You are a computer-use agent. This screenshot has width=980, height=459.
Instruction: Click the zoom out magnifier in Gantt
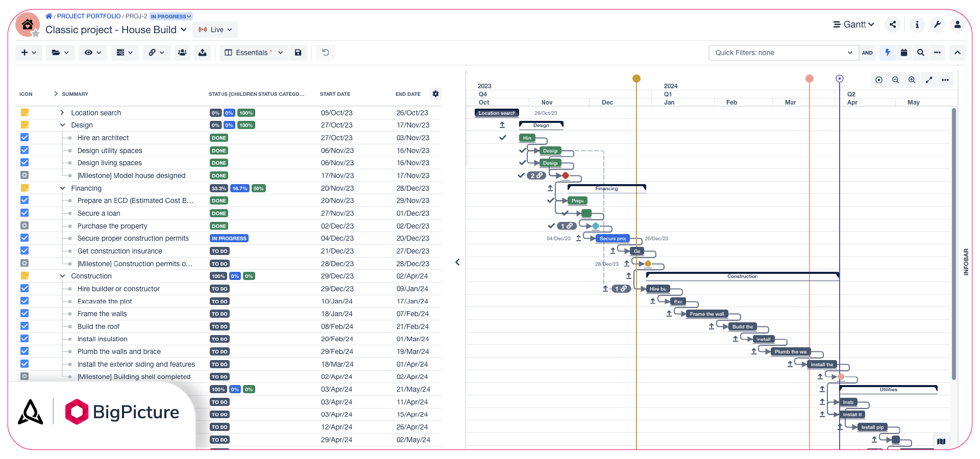point(895,80)
